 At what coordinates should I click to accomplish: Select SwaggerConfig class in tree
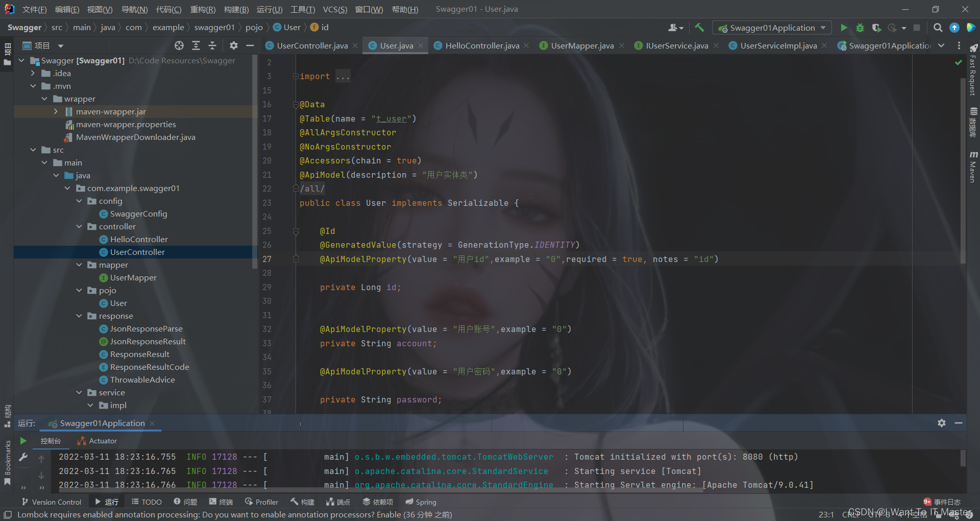point(138,214)
